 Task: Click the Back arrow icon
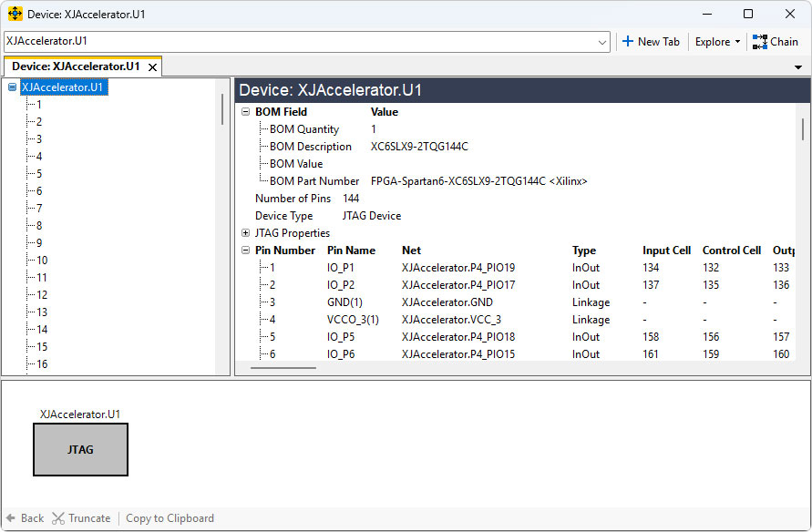tap(12, 518)
